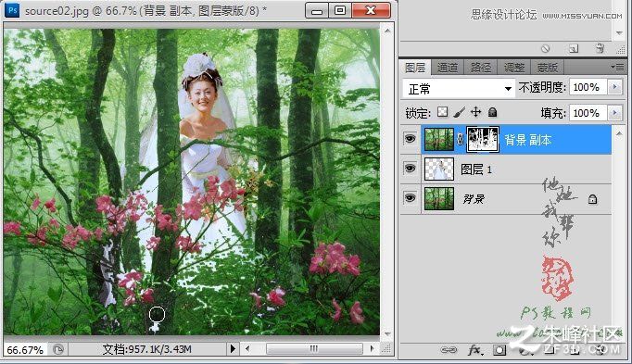Switch to the 蒙版 tab
The height and width of the screenshot is (364, 632).
pyautogui.click(x=547, y=68)
